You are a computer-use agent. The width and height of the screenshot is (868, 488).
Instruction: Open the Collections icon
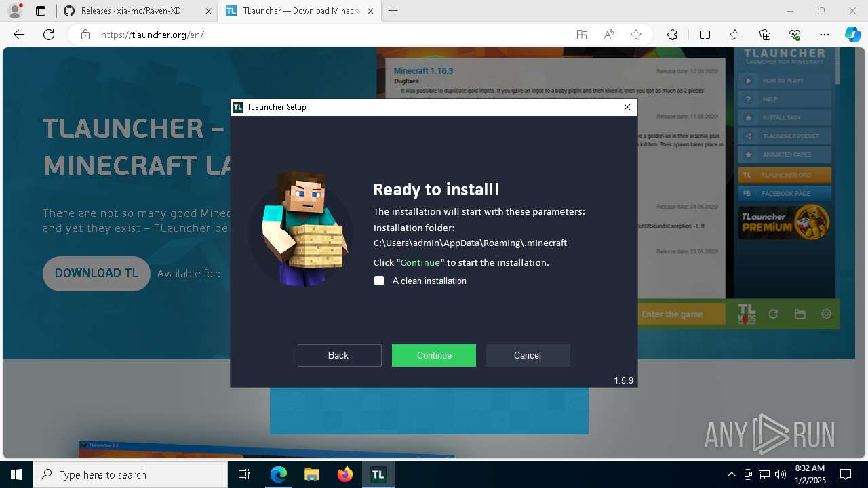tap(765, 35)
